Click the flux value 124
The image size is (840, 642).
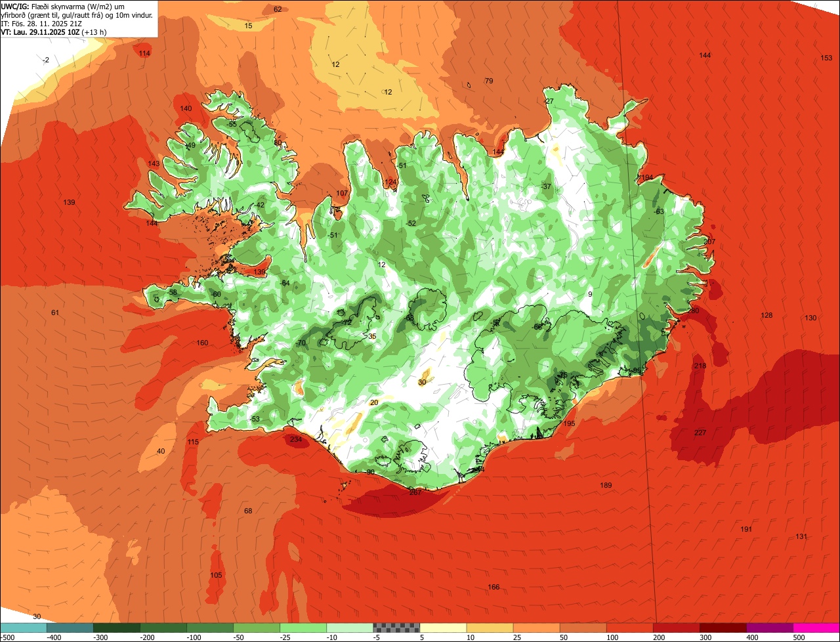(391, 182)
